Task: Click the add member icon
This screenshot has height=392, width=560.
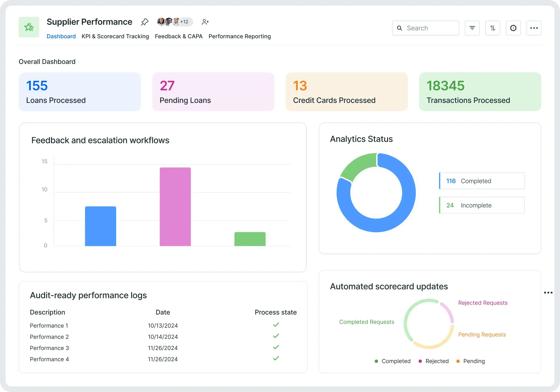Action: point(205,22)
